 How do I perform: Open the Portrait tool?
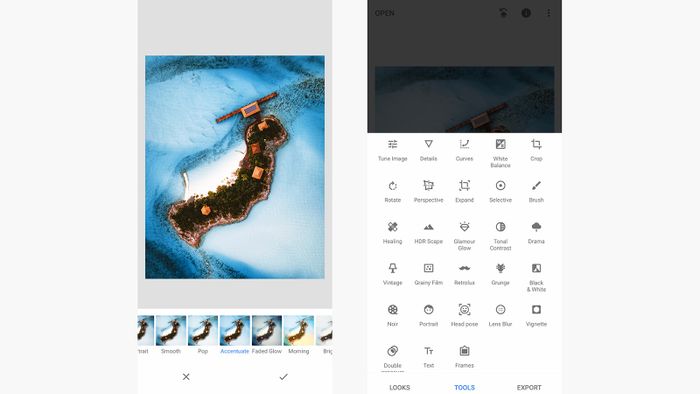coord(429,316)
